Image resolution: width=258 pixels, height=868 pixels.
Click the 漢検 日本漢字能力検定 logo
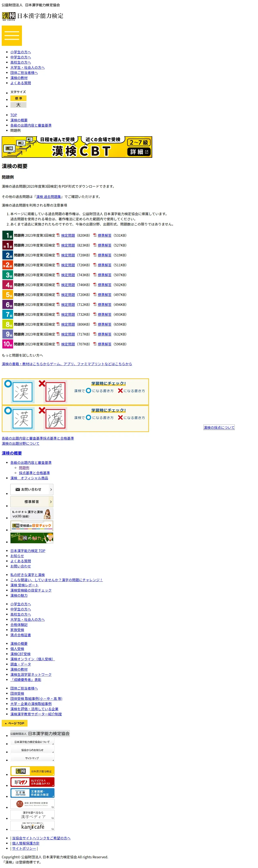[x=33, y=16]
